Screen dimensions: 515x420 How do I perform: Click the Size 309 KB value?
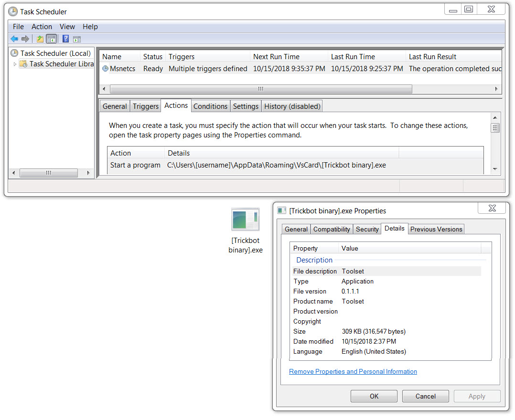tap(374, 331)
